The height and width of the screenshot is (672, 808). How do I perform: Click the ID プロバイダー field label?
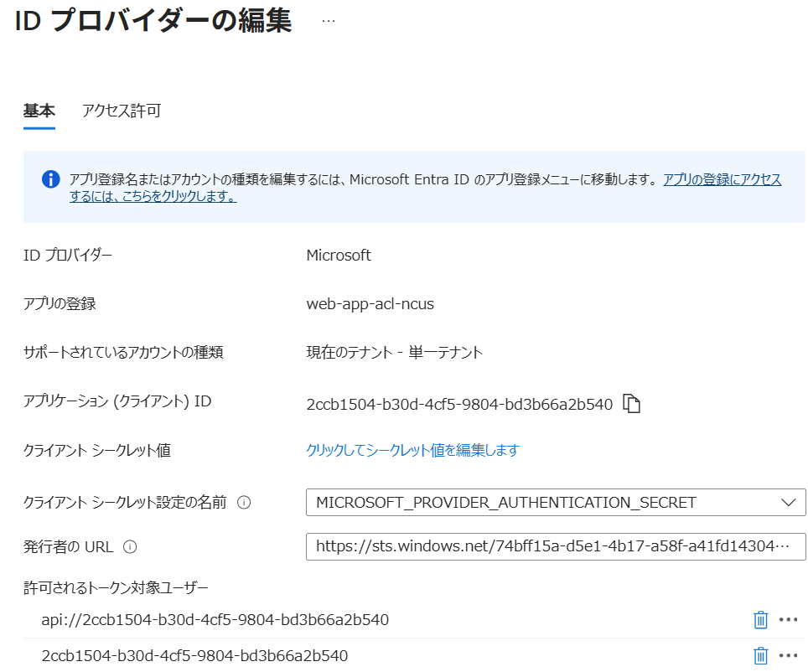[68, 255]
